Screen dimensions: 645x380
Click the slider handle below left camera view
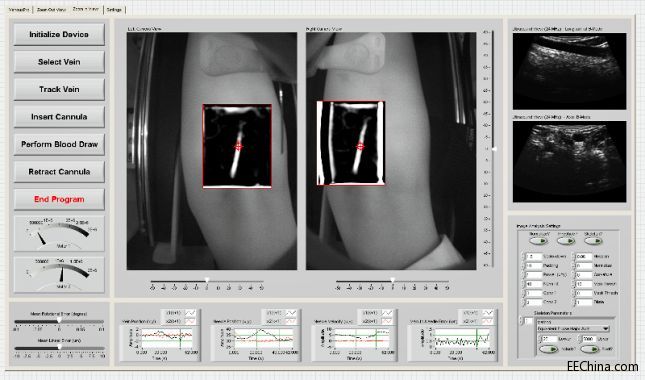tap(207, 280)
